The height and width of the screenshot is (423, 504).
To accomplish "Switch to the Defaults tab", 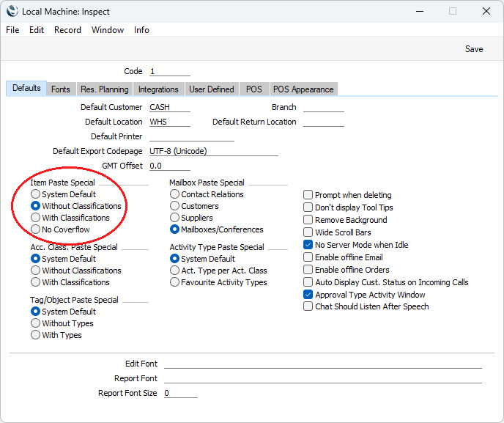I will coord(26,88).
